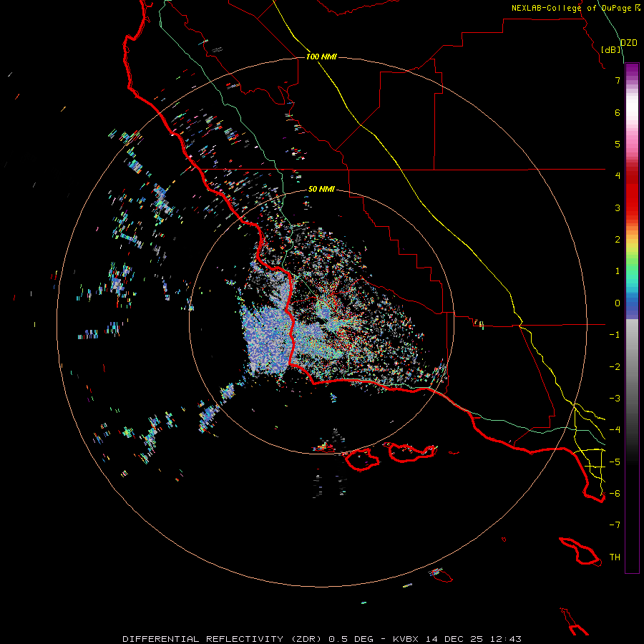Click the KVBX station identifier in caption
644x644 pixels.
(405, 639)
